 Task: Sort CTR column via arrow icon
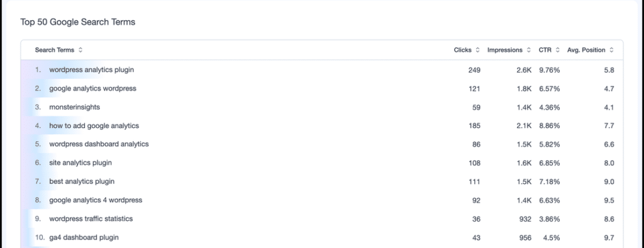pyautogui.click(x=557, y=50)
